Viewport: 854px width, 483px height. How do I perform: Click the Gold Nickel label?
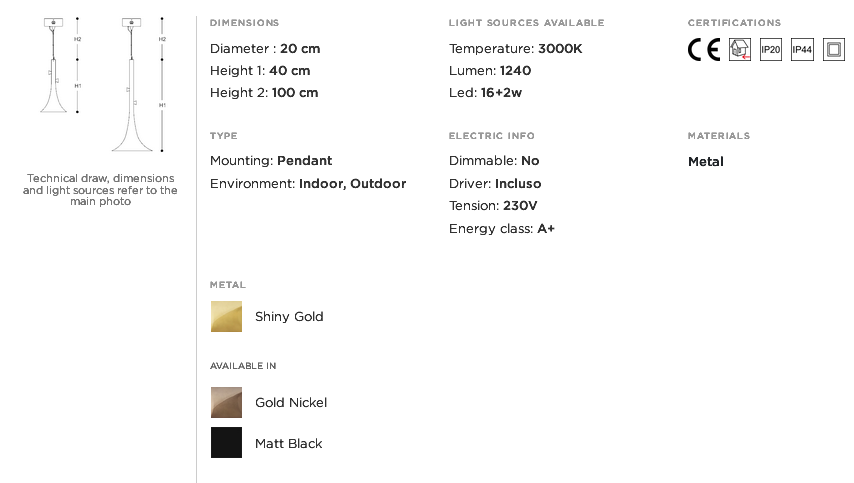pos(291,402)
